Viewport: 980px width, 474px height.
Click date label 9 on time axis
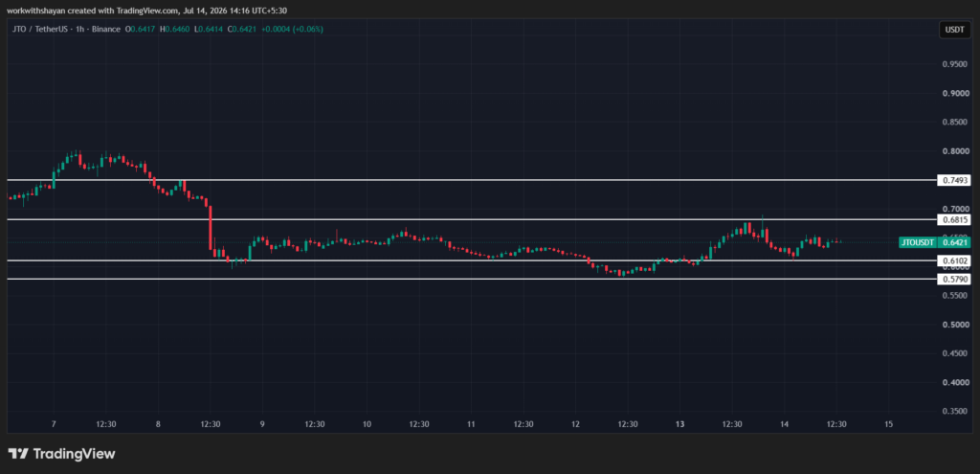(262, 424)
